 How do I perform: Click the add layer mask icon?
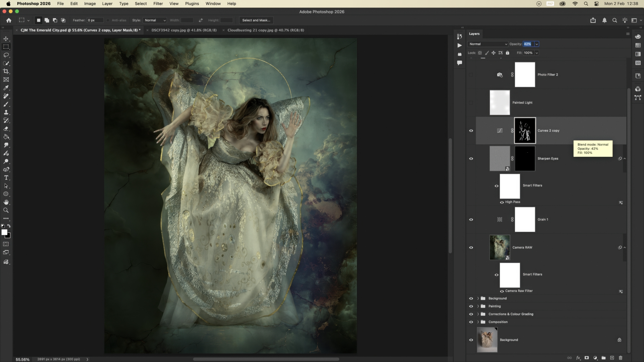pos(586,358)
